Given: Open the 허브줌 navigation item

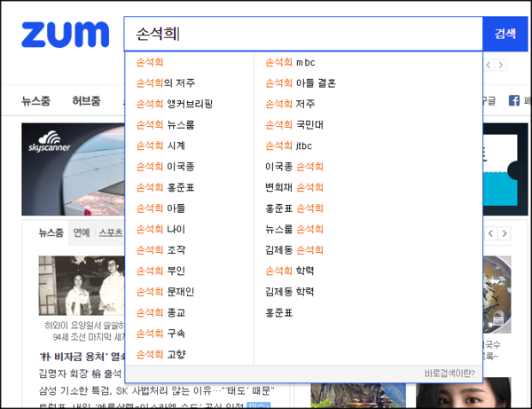Looking at the screenshot, I should tap(86, 101).
